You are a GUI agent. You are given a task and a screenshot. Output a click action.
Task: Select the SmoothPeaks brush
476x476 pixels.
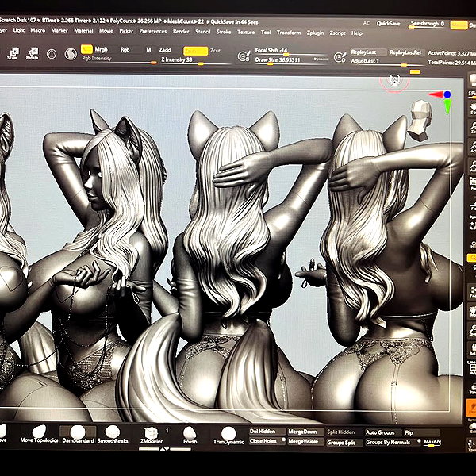tap(113, 435)
